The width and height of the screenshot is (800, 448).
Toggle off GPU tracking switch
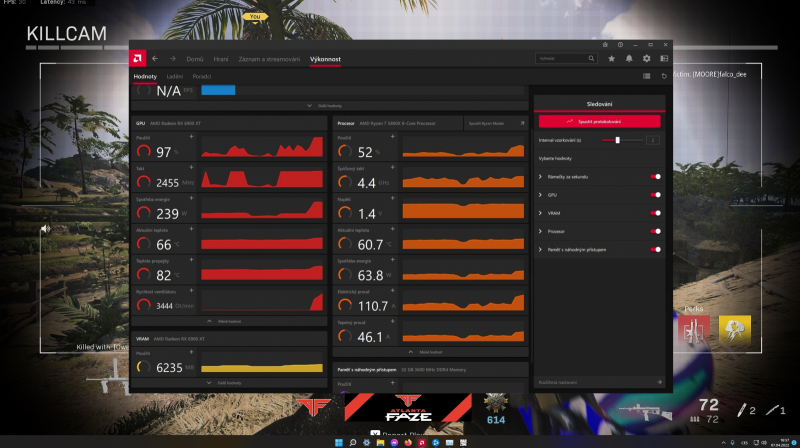pyautogui.click(x=656, y=195)
